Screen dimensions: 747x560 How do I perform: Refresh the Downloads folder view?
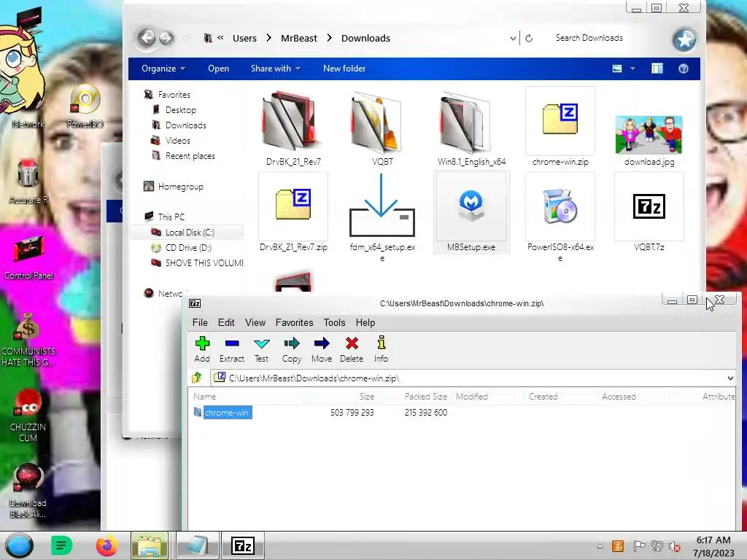(529, 38)
